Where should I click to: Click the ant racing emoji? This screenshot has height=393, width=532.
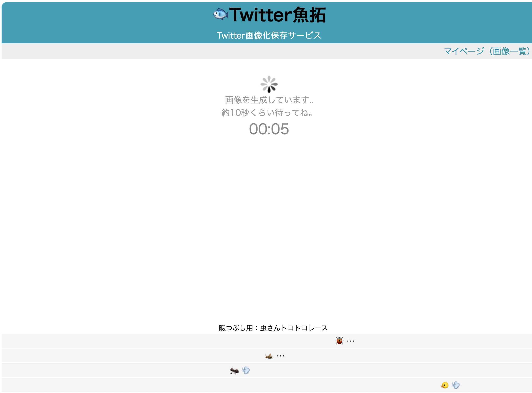(234, 371)
